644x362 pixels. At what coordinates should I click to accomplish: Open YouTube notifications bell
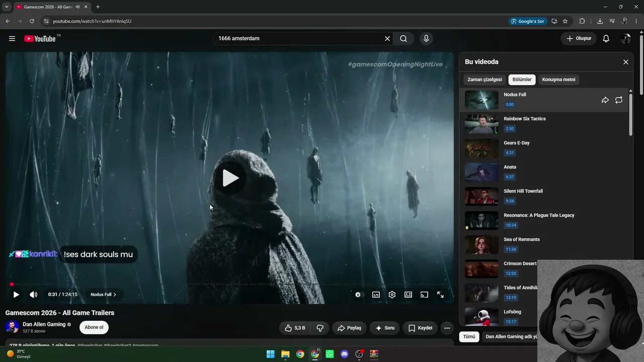(x=606, y=39)
